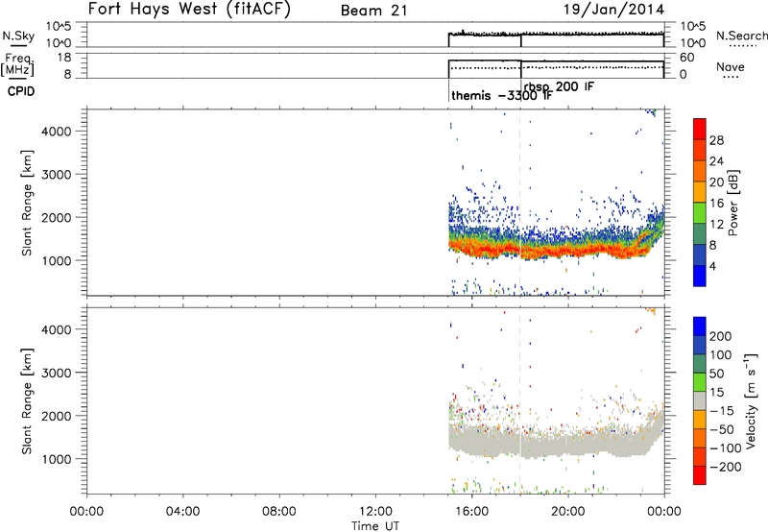Select the Nave legend label

click(x=731, y=67)
